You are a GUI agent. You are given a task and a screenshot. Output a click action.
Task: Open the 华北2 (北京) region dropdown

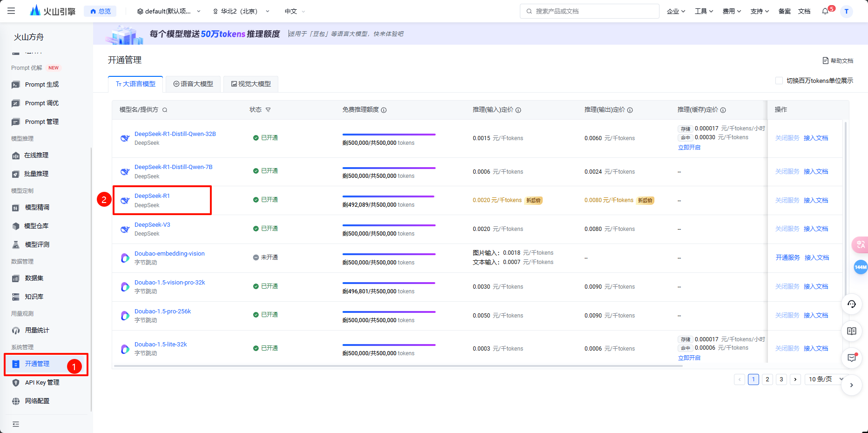[241, 11]
